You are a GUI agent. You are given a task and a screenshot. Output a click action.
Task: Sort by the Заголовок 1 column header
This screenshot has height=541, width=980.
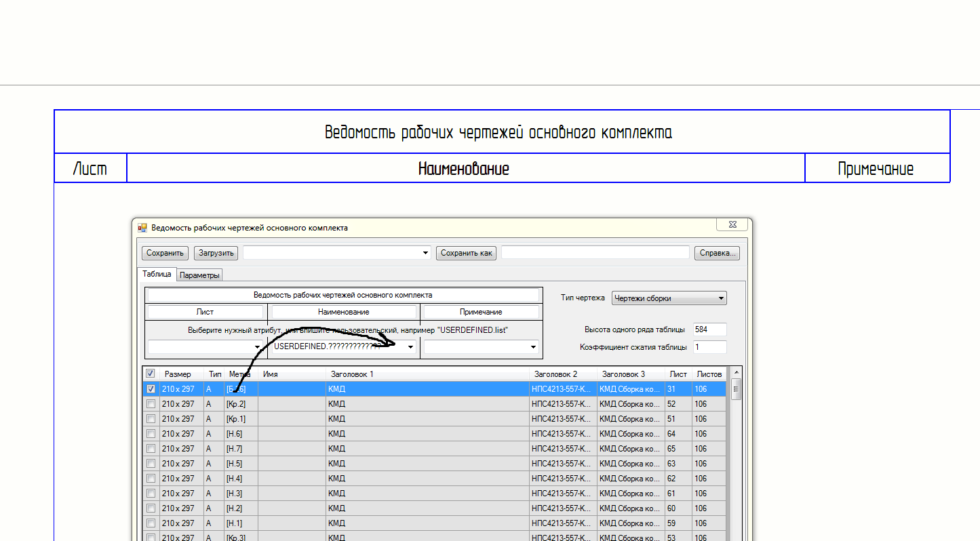point(427,374)
